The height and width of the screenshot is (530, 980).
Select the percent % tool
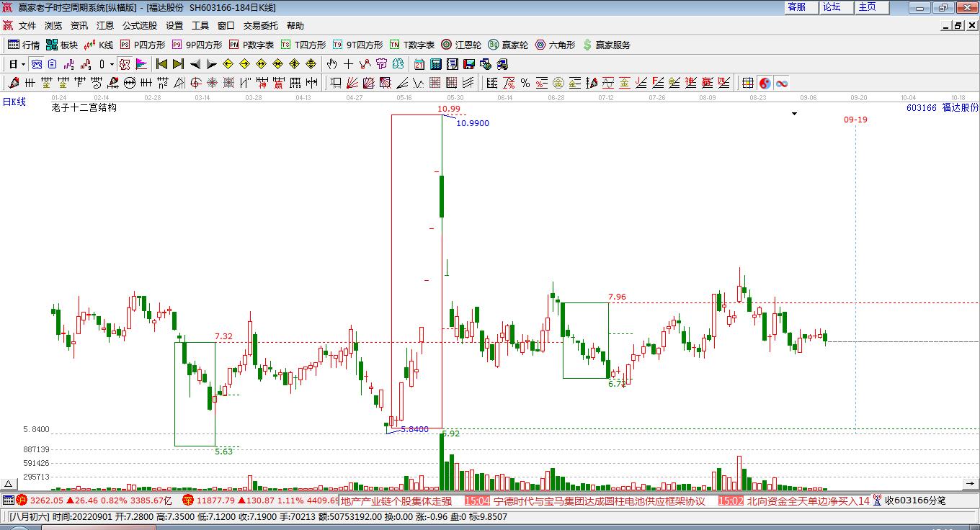click(x=525, y=83)
